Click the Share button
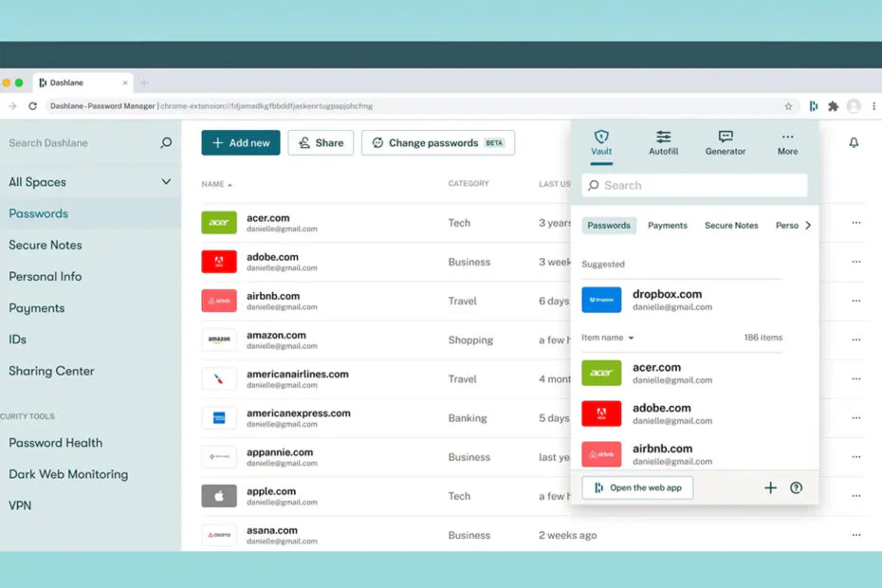Image resolution: width=882 pixels, height=588 pixels. 321,143
